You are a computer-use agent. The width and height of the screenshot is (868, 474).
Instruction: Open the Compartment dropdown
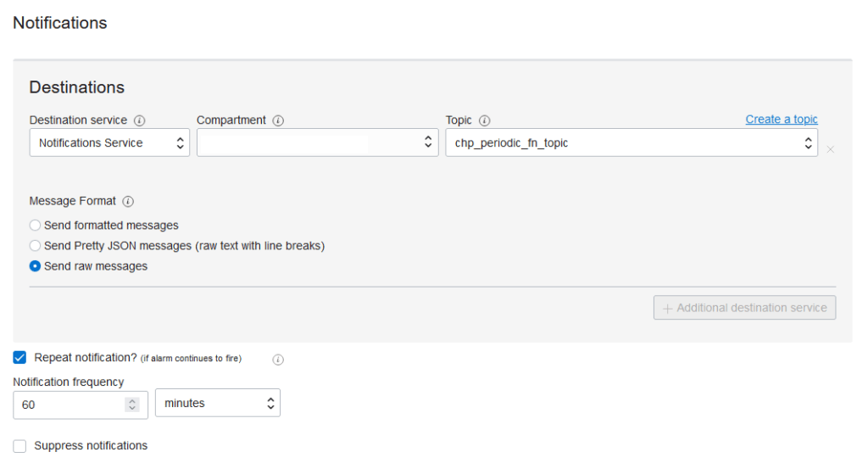[317, 143]
